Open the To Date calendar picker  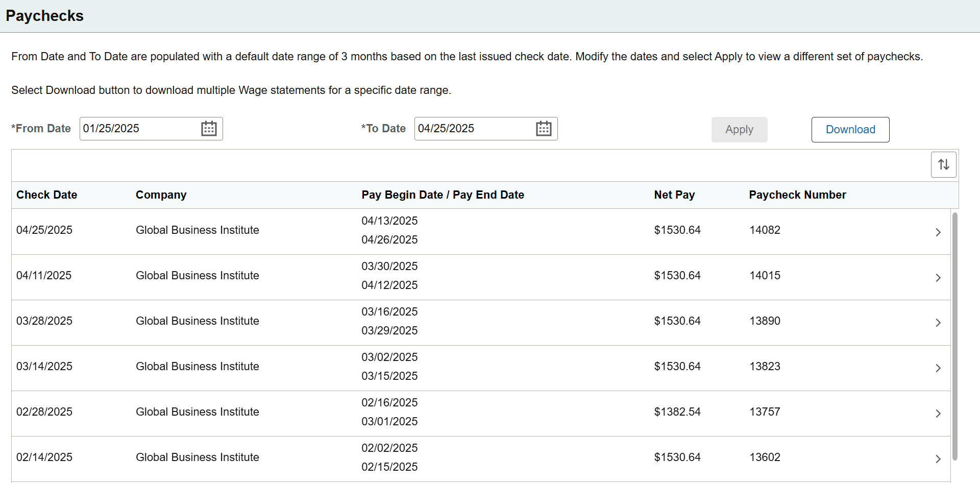point(544,129)
